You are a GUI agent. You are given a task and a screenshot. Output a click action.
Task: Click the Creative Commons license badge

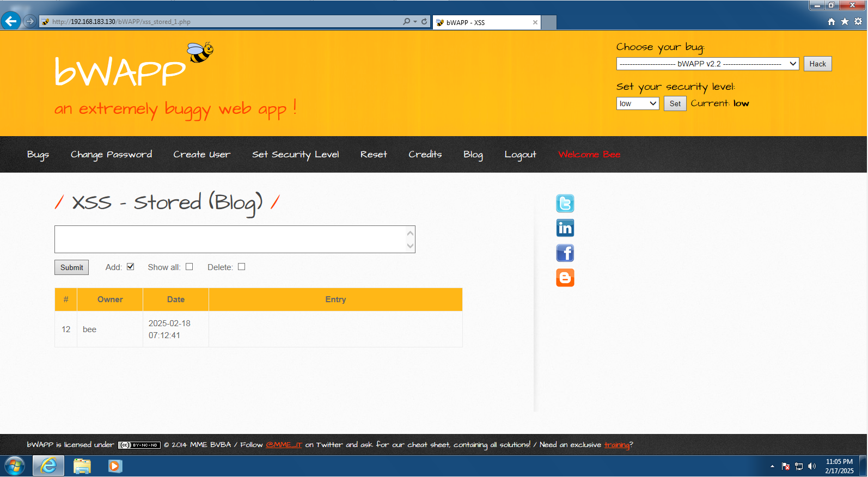tap(139, 445)
